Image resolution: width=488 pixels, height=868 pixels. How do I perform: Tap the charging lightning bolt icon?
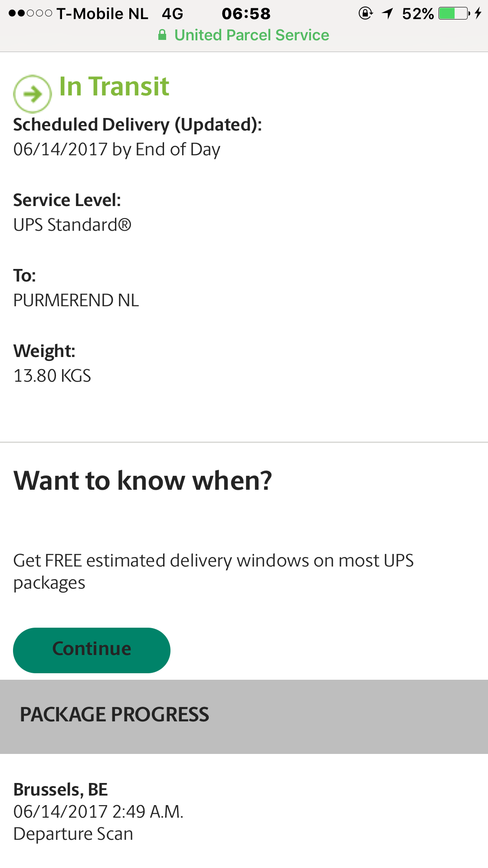(x=478, y=14)
